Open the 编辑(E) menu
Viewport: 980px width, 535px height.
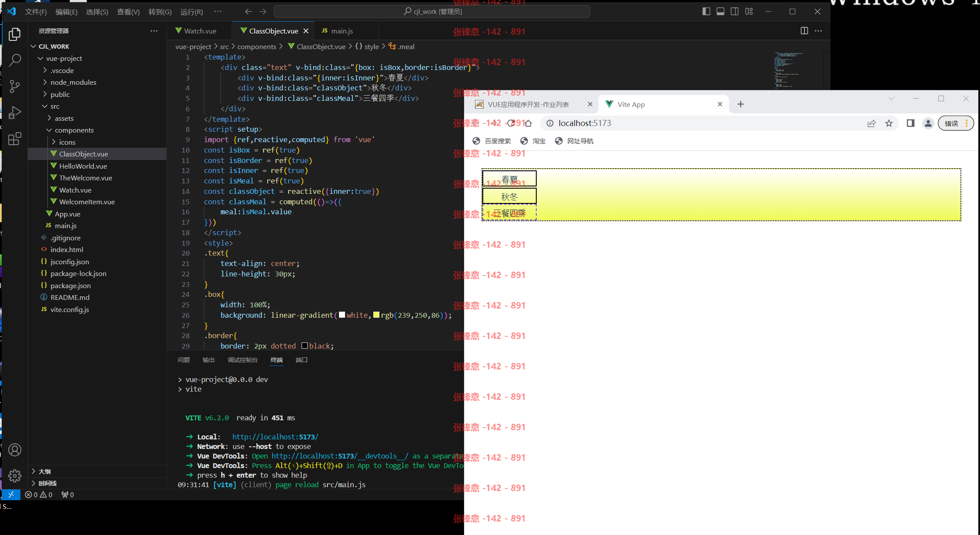[x=66, y=12]
